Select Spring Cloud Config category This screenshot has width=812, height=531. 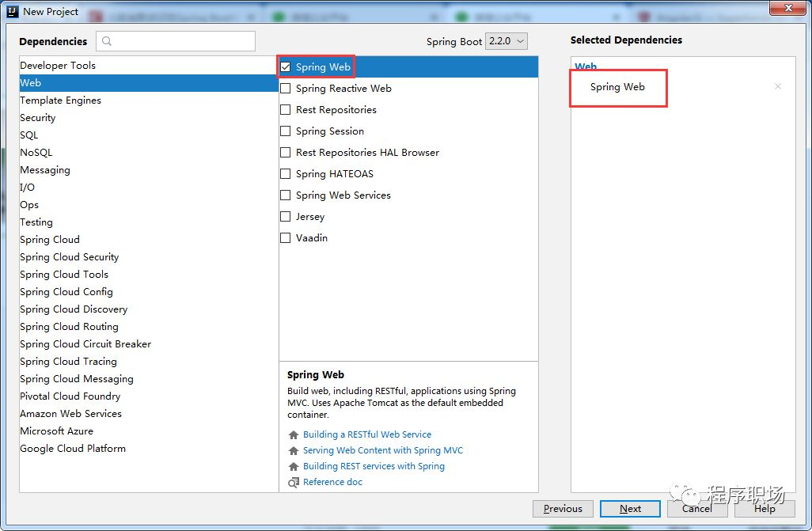click(x=149, y=292)
